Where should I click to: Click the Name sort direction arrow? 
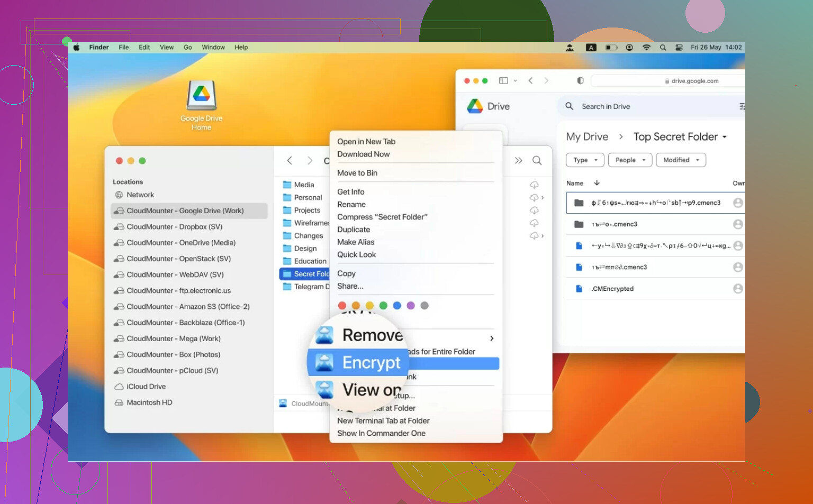tap(597, 183)
